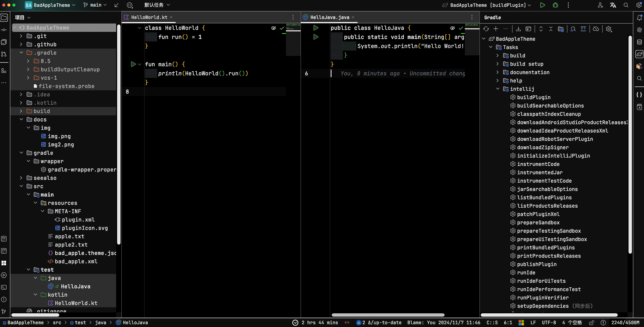Click the Gradle panel vertical scrollbar
The image size is (644, 327).
pyautogui.click(x=630, y=144)
